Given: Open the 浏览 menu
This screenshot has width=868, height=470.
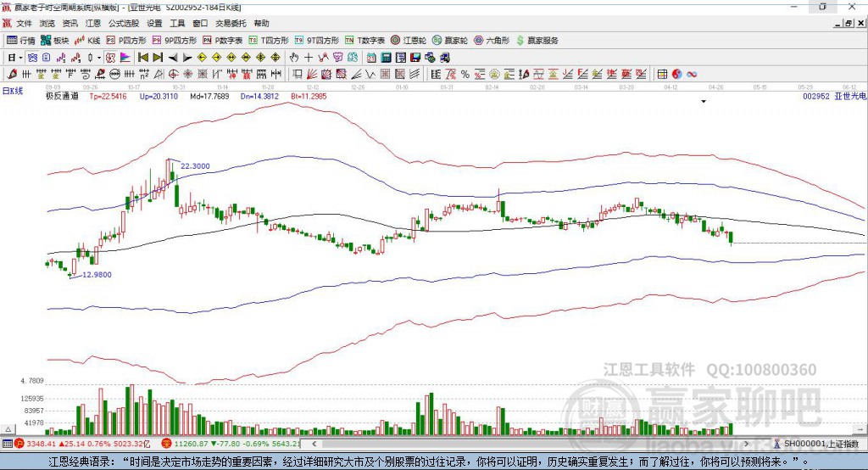Looking at the screenshot, I should [47, 23].
